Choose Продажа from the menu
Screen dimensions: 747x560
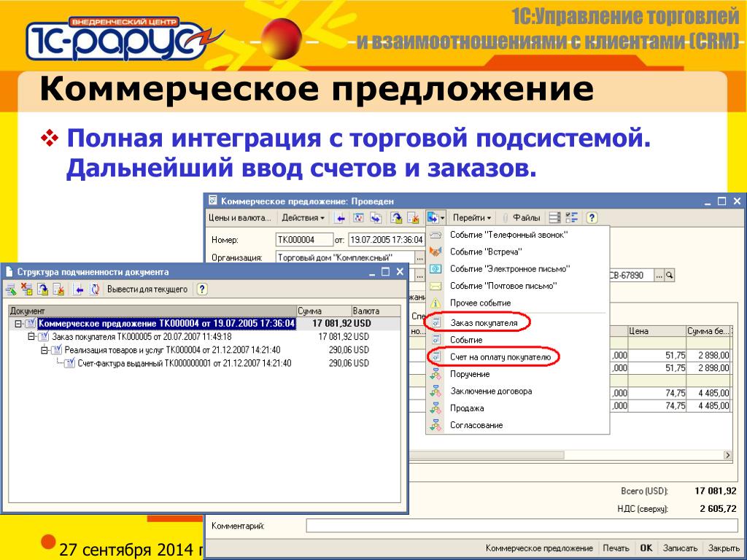click(x=517, y=408)
